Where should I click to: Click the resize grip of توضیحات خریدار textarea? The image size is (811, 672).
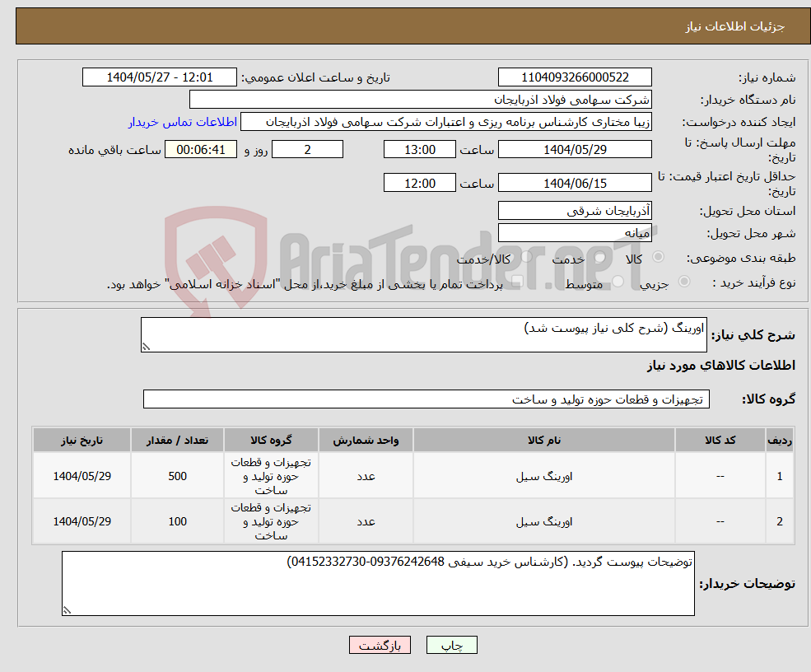(x=66, y=609)
